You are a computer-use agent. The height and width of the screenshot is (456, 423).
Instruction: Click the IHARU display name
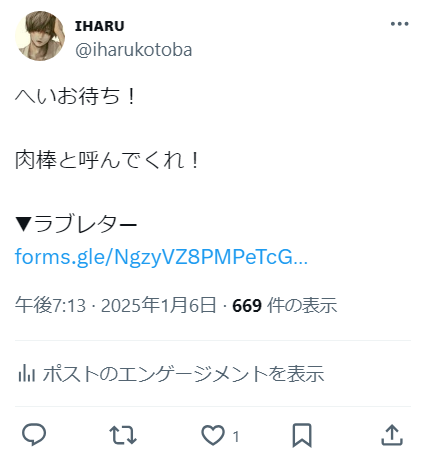(x=99, y=26)
